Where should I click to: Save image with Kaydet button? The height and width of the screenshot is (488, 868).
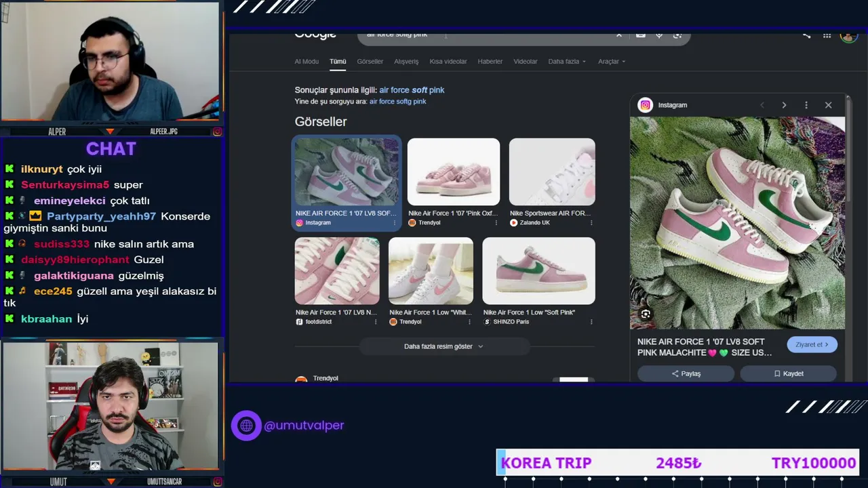(788, 373)
